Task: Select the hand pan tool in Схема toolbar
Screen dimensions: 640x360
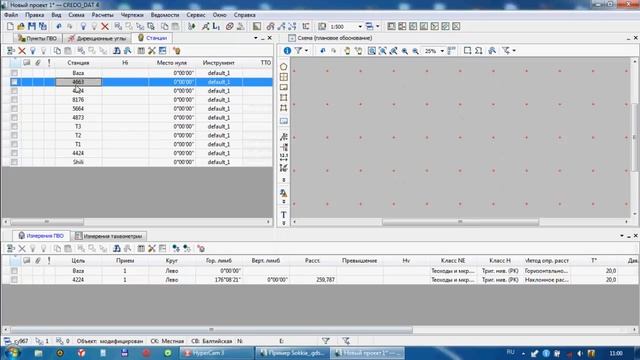Action: (347, 51)
